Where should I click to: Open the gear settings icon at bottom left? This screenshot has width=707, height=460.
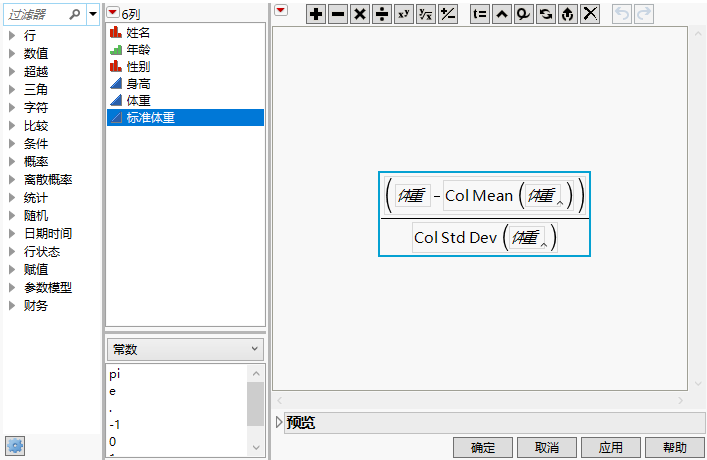[x=15, y=446]
